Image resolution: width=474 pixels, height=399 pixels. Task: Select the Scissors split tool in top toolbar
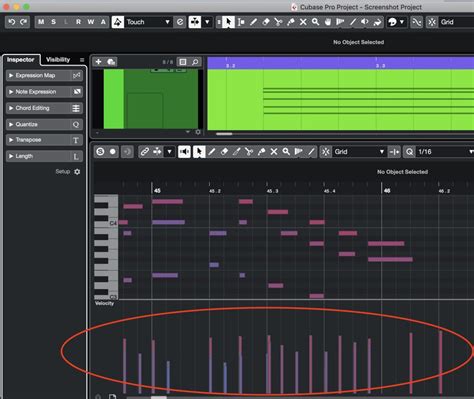click(x=278, y=22)
